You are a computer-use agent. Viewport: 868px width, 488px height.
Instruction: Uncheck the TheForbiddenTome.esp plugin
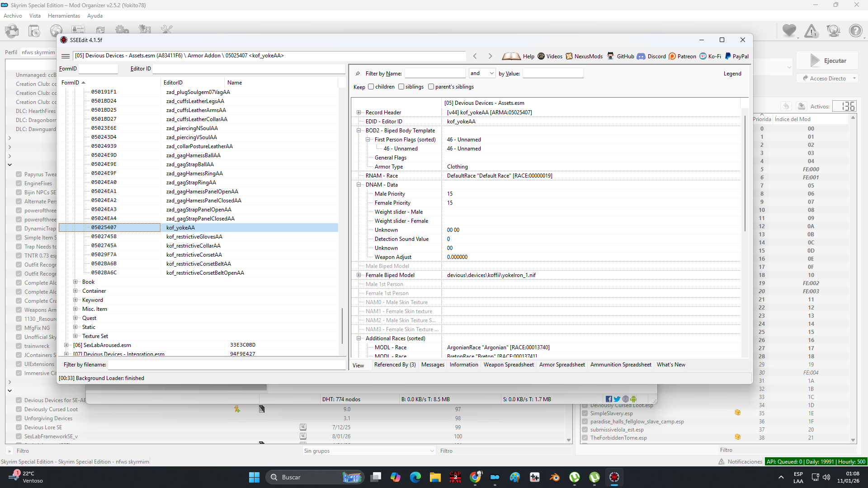585,438
